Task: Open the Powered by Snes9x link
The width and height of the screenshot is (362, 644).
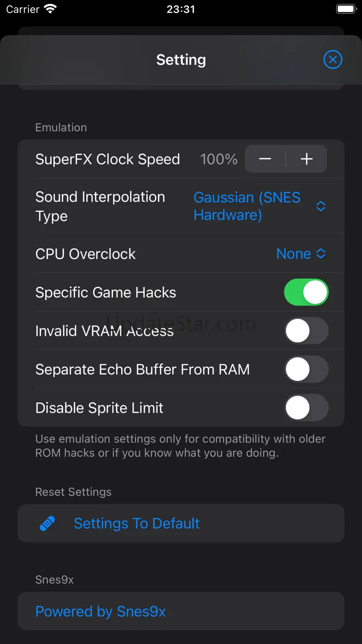Action: coord(101,611)
